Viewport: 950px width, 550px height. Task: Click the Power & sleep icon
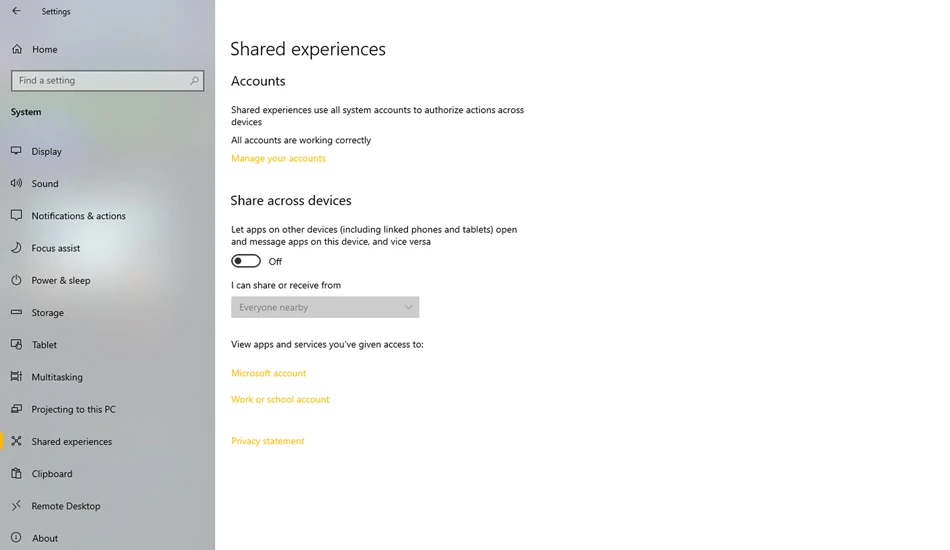click(x=16, y=280)
